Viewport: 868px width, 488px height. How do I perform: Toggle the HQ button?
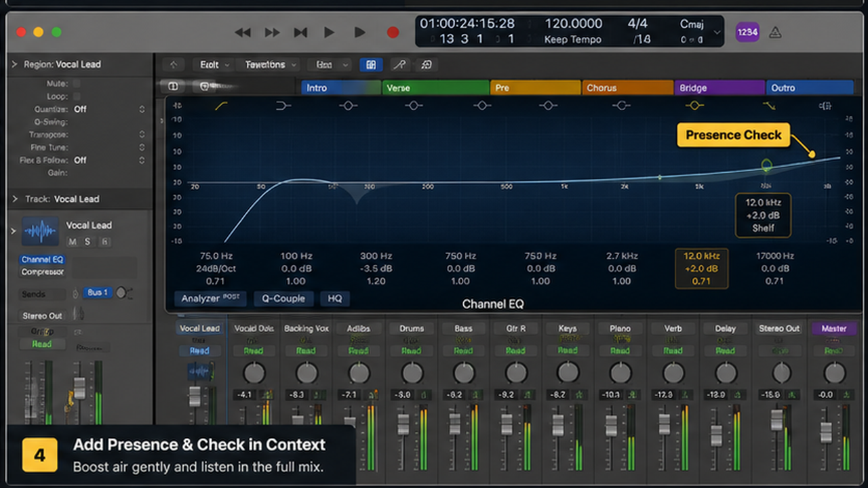click(x=335, y=298)
